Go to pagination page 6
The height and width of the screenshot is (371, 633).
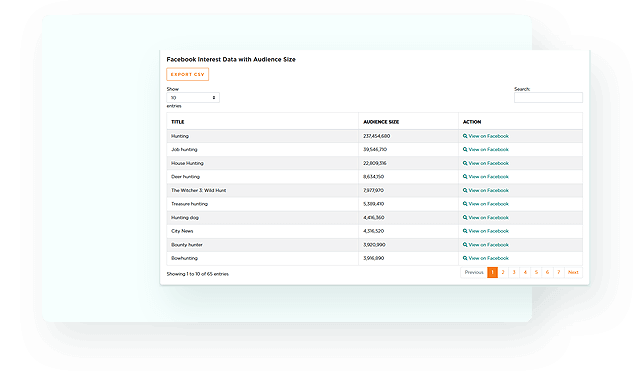pyautogui.click(x=547, y=272)
